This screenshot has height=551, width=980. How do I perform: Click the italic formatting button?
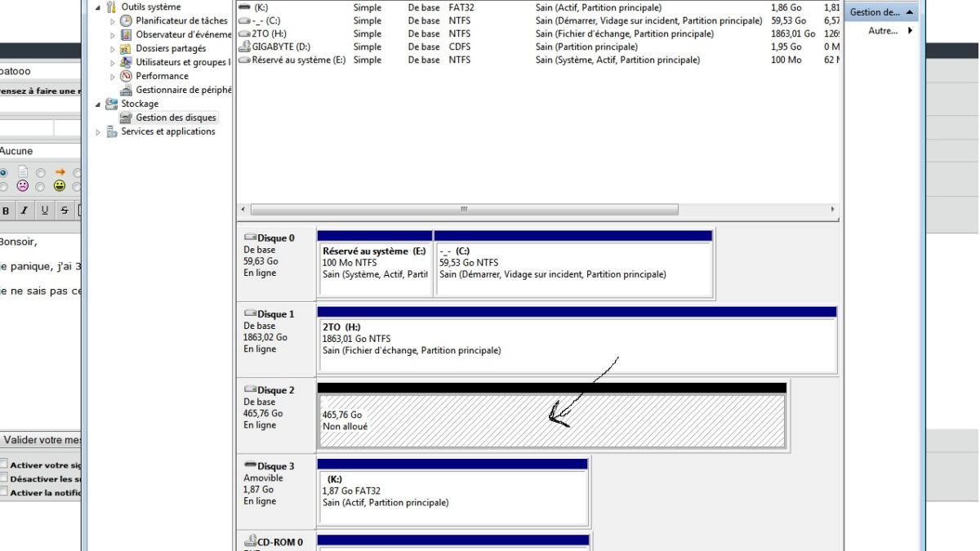[24, 211]
